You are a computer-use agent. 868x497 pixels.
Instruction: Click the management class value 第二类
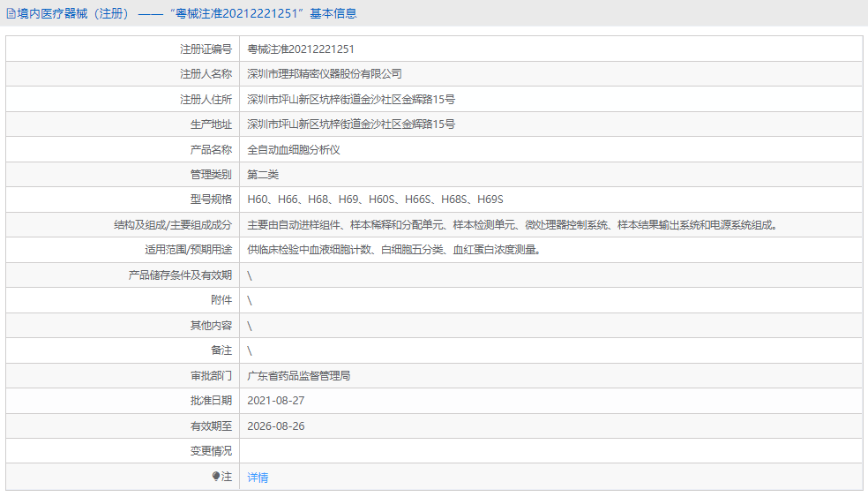pyautogui.click(x=263, y=175)
